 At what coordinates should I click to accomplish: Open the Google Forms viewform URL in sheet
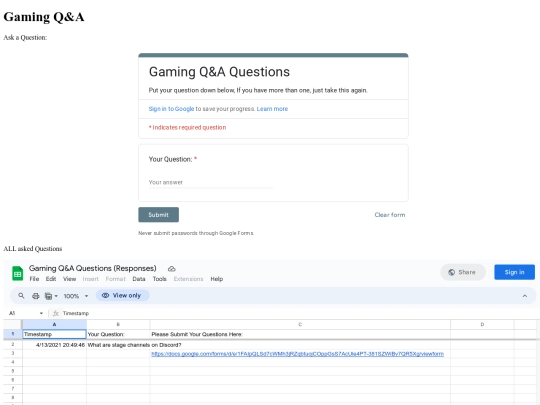pyautogui.click(x=297, y=354)
